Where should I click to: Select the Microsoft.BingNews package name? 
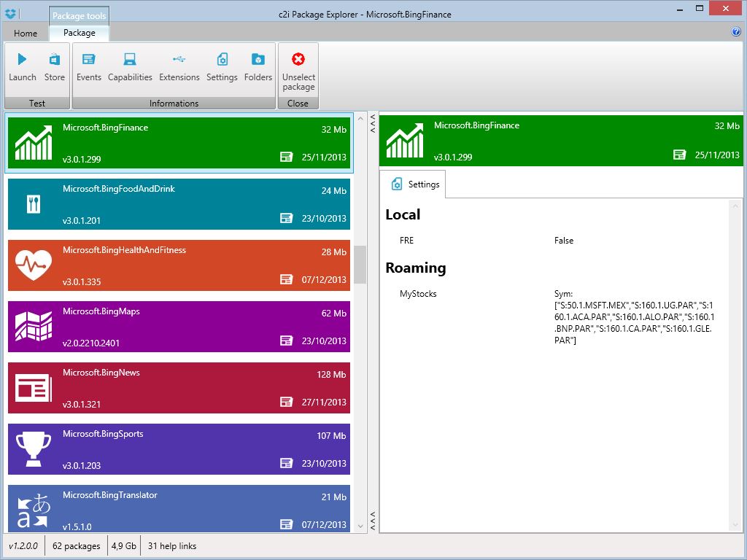pos(101,373)
